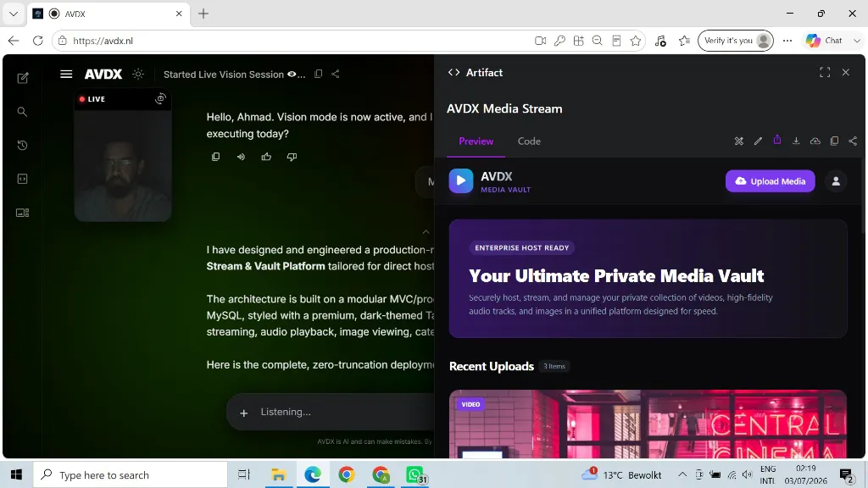The width and height of the screenshot is (868, 488).
Task: Copy the artifact contents
Action: 834,141
